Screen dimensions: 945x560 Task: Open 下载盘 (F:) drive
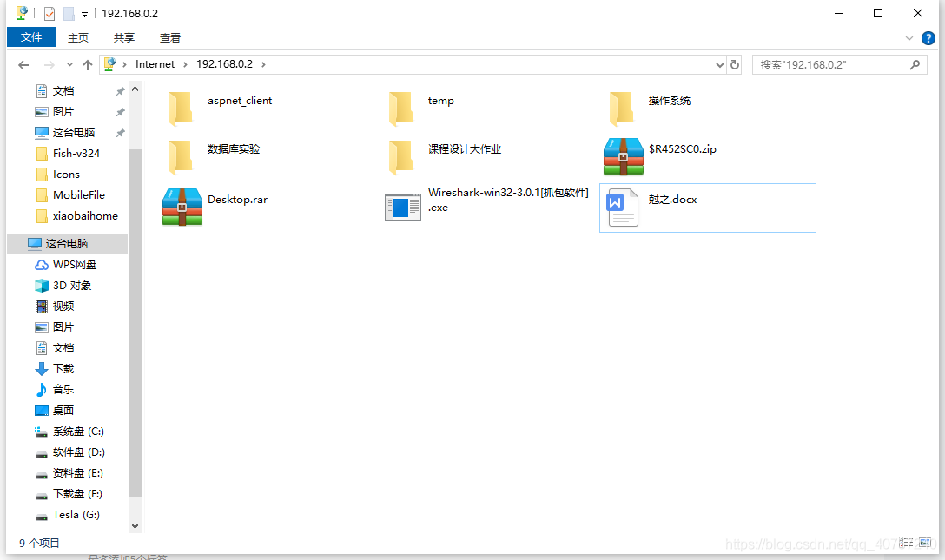(69, 494)
